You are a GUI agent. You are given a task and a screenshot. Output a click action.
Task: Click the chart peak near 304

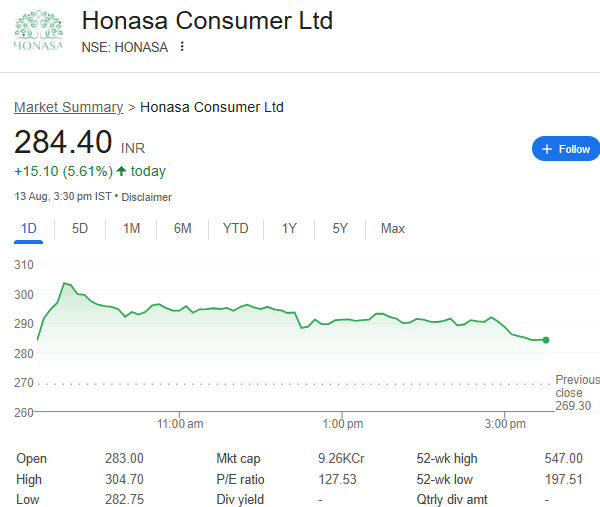[64, 283]
